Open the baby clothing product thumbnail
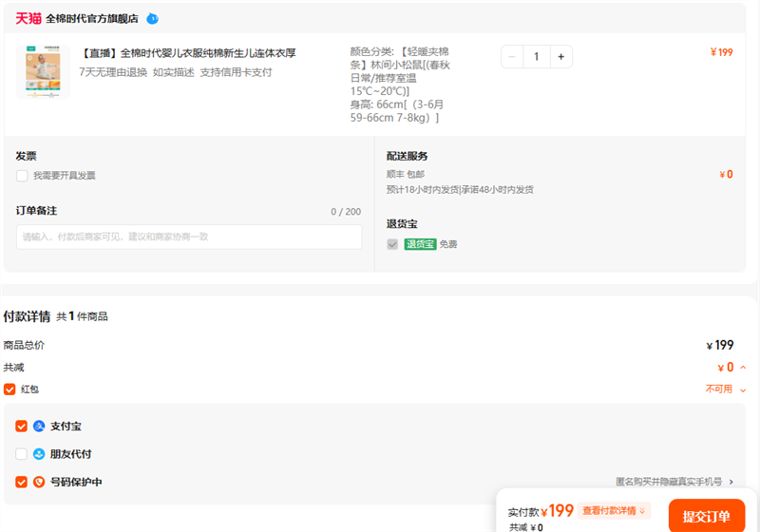760x532 pixels. coord(43,71)
